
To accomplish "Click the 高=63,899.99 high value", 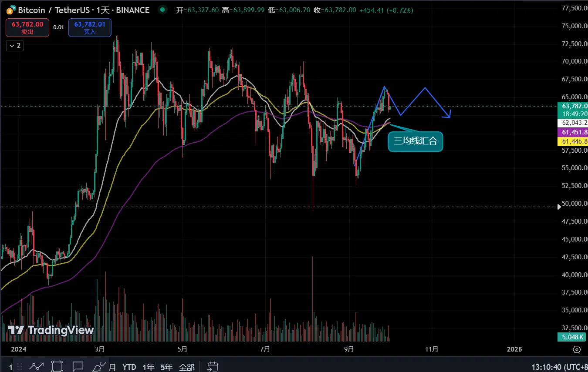I will [243, 10].
